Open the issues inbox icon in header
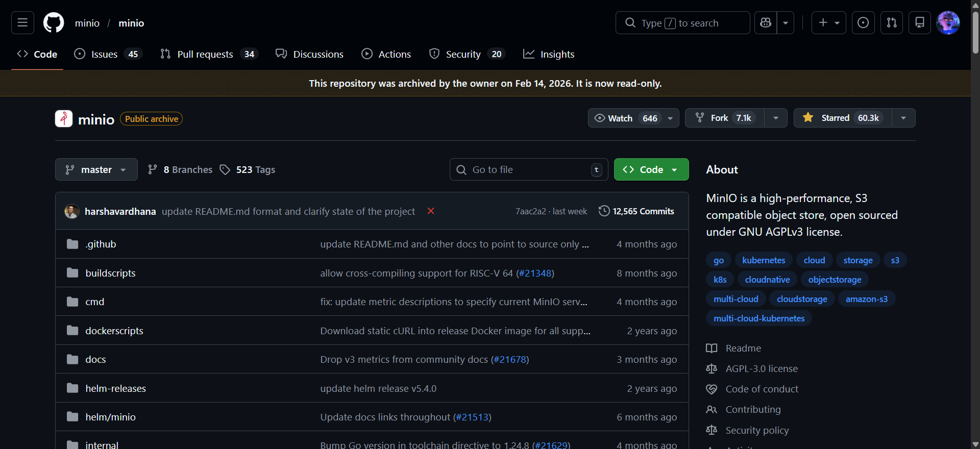 (x=863, y=23)
